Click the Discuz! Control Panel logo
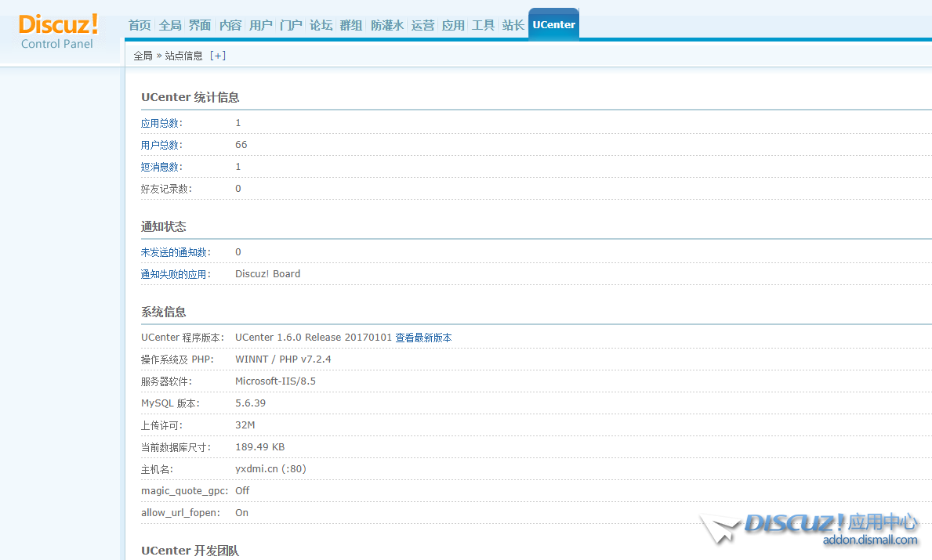932x560 pixels. [58, 31]
